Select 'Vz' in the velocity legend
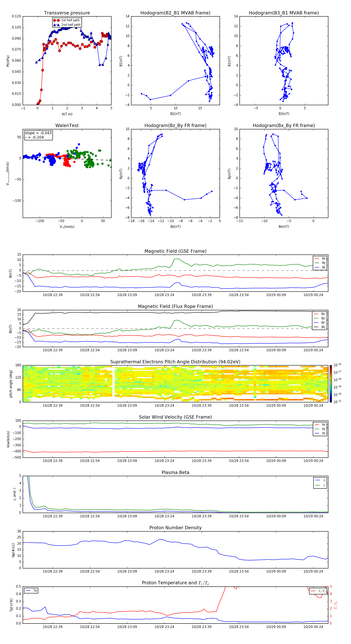 point(320,433)
